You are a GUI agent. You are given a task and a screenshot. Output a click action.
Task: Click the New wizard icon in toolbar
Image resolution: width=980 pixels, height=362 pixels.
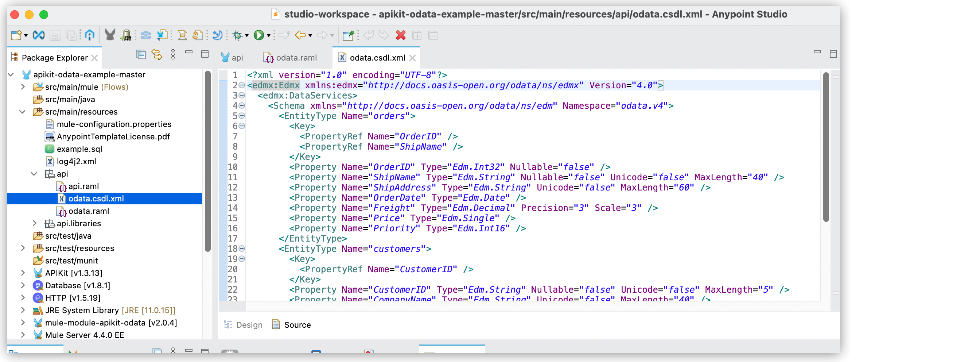click(x=16, y=35)
